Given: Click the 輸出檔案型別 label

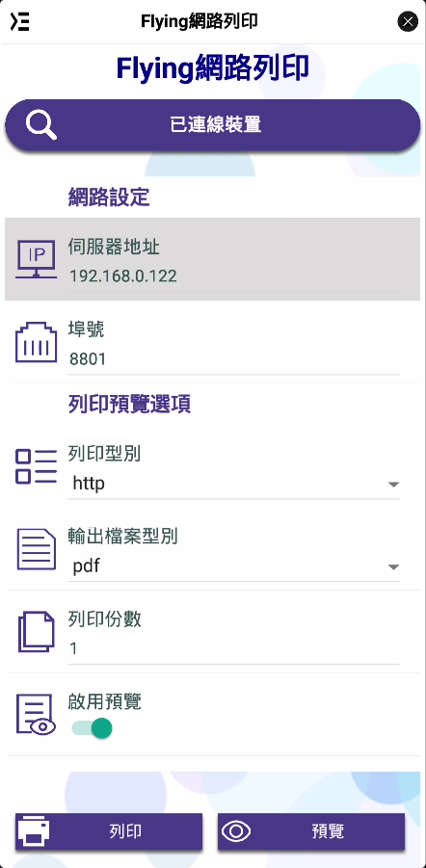Looking at the screenshot, I should pyautogui.click(x=123, y=537).
